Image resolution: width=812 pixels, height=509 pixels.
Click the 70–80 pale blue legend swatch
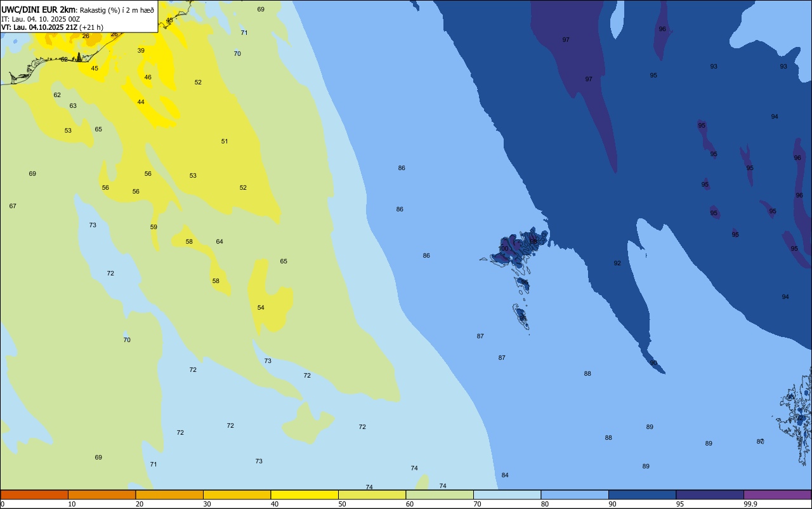(x=507, y=494)
